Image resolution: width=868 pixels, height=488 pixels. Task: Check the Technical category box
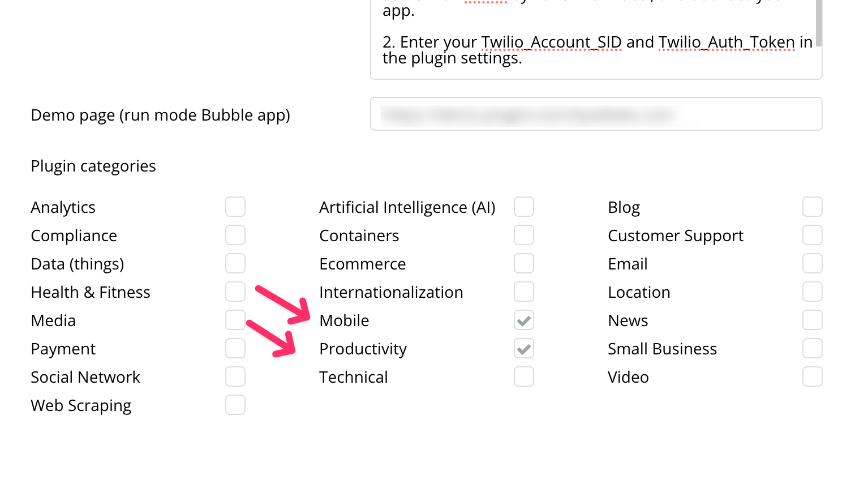pyautogui.click(x=524, y=376)
